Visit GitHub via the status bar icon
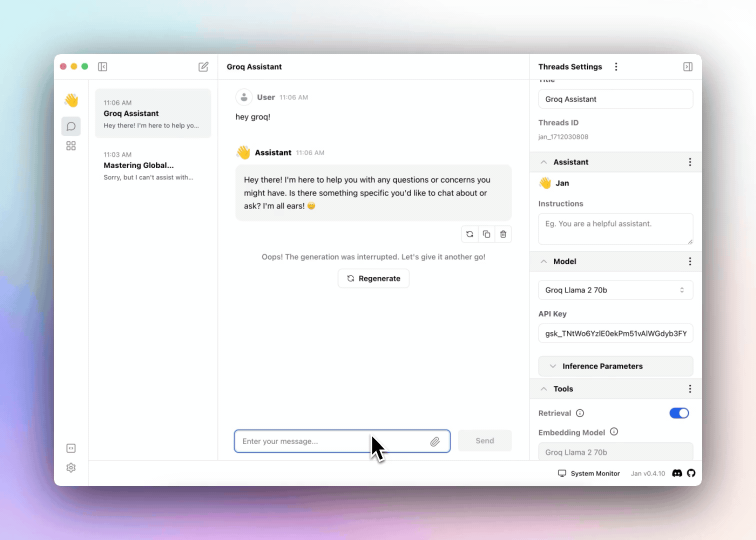Image resolution: width=756 pixels, height=540 pixels. (691, 473)
